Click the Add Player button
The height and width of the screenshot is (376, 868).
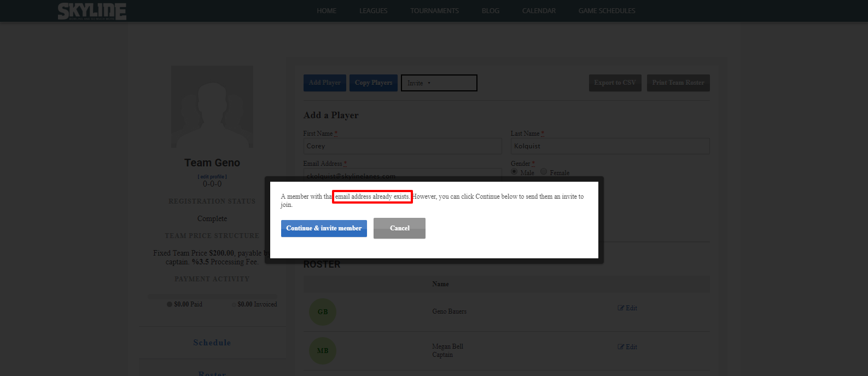click(x=325, y=83)
